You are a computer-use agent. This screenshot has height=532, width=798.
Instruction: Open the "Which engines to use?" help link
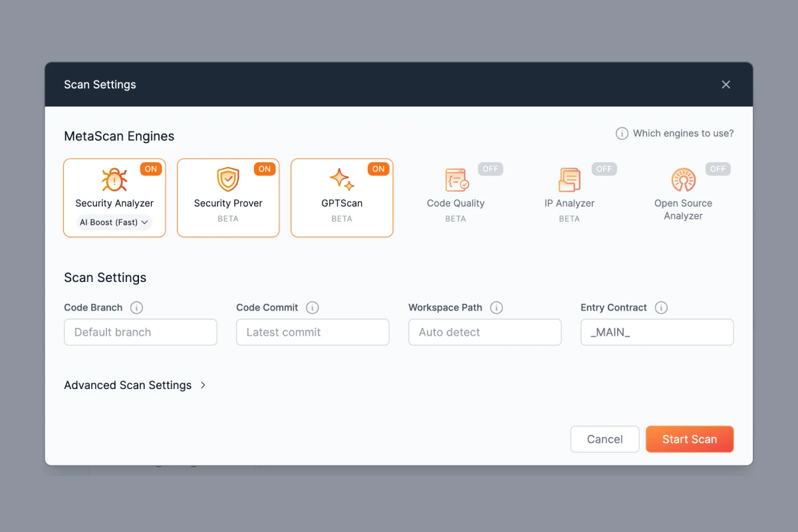[675, 134]
